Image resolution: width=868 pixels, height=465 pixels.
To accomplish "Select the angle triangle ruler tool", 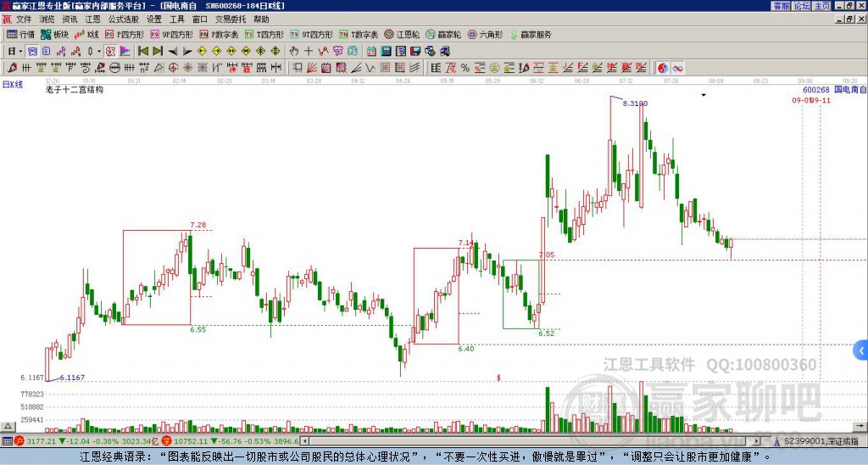I will tap(159, 68).
